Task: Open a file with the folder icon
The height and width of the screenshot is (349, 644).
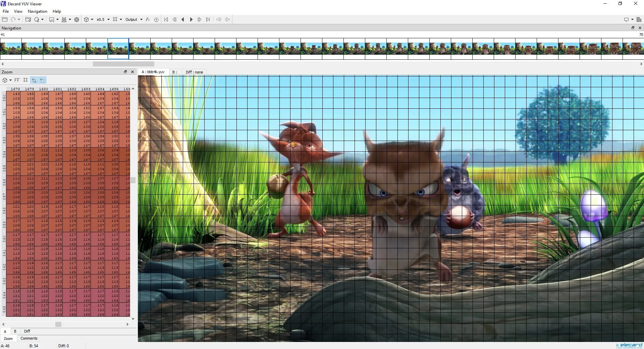Action: pos(5,19)
